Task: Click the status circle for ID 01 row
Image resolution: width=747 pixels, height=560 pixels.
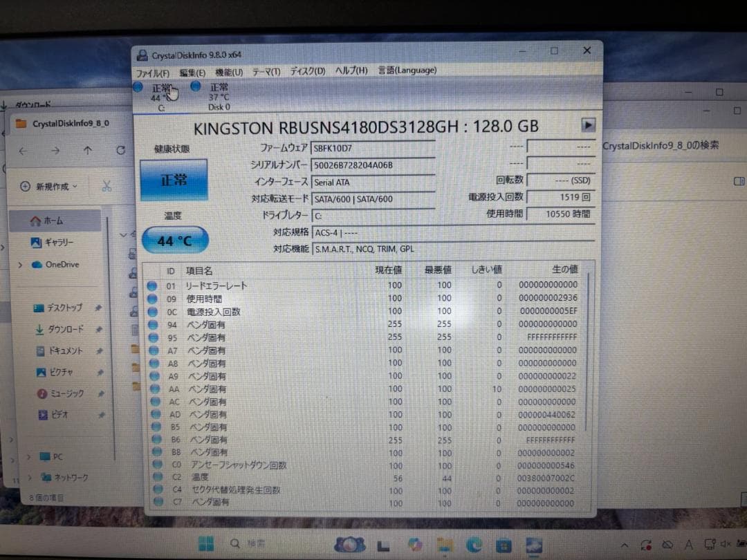Action: 152,286
